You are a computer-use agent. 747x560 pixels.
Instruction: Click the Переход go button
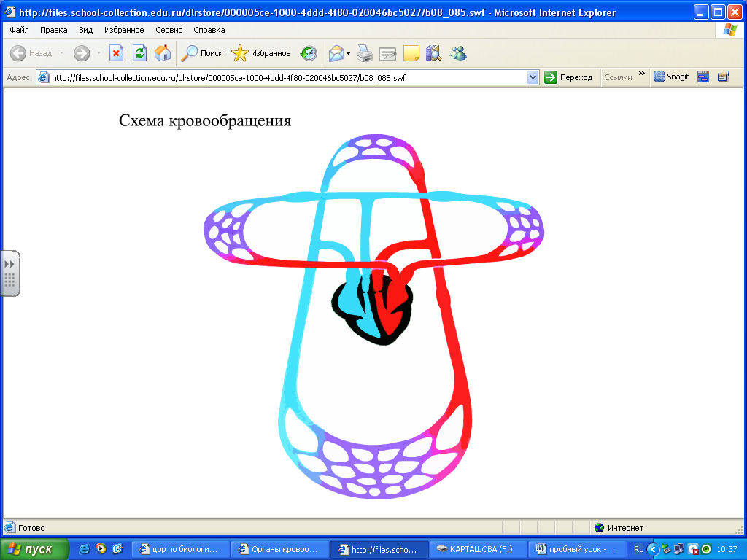(x=569, y=77)
